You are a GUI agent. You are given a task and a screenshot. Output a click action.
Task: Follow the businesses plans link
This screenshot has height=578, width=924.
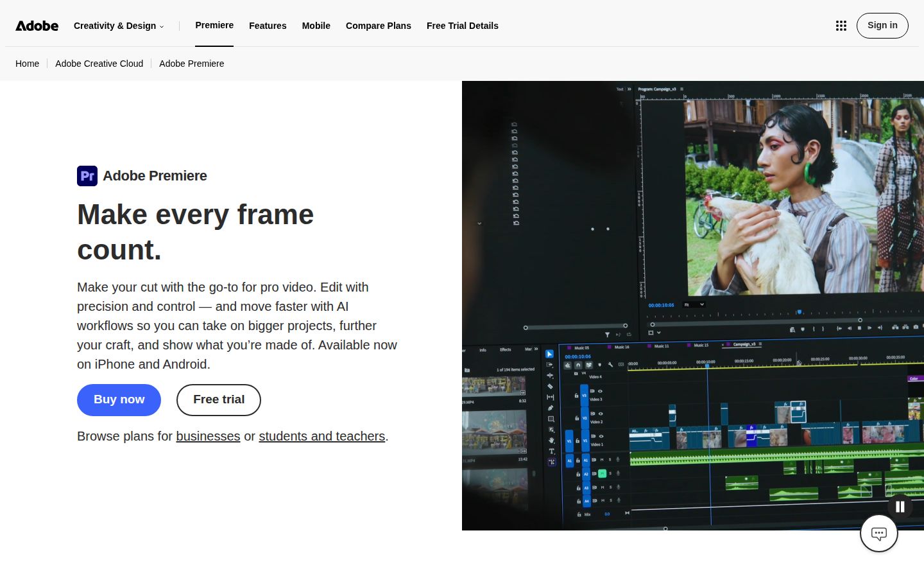click(208, 436)
